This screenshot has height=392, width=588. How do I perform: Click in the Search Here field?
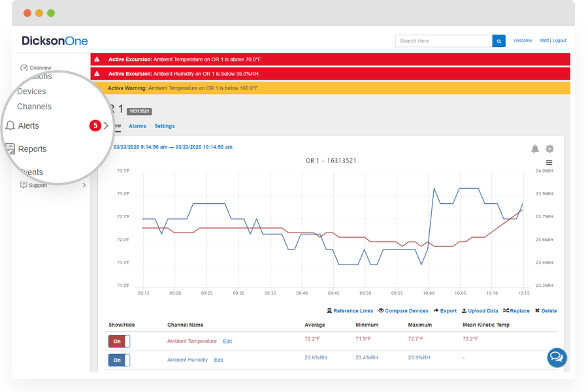(x=443, y=41)
